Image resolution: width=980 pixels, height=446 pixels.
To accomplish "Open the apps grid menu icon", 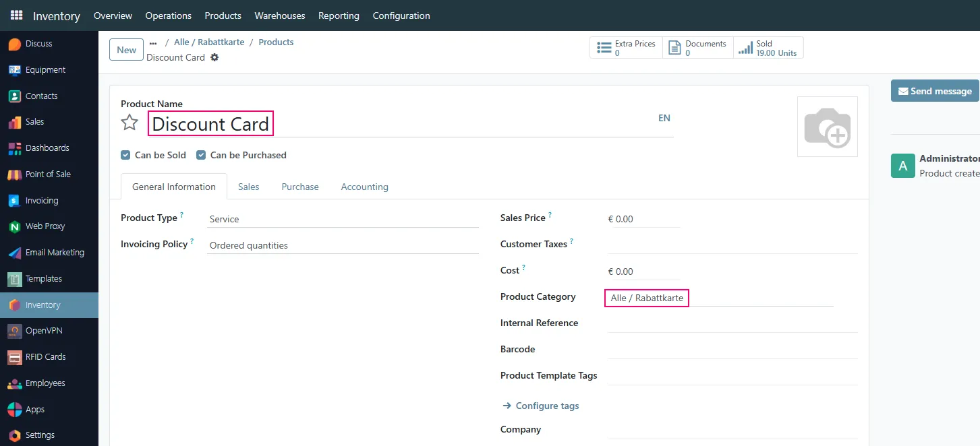I will point(16,15).
